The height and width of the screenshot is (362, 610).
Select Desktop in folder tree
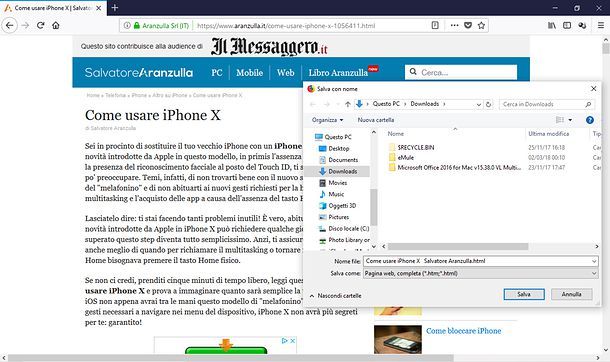point(334,149)
